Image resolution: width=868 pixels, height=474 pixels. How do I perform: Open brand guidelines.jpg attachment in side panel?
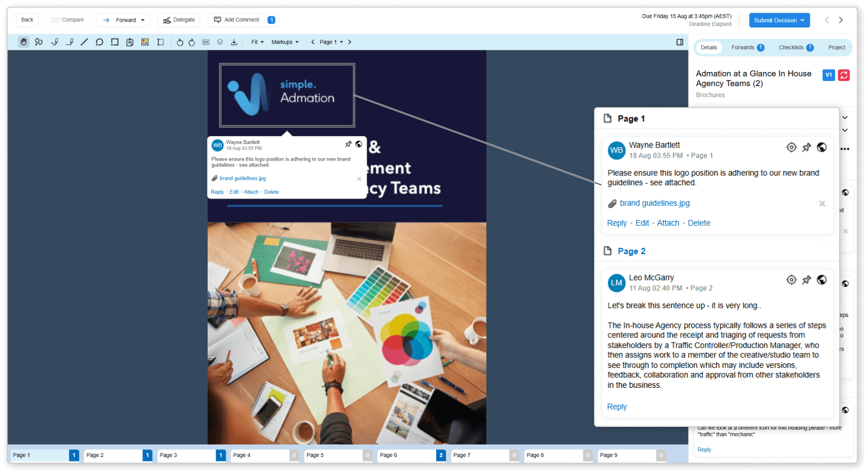click(x=655, y=203)
